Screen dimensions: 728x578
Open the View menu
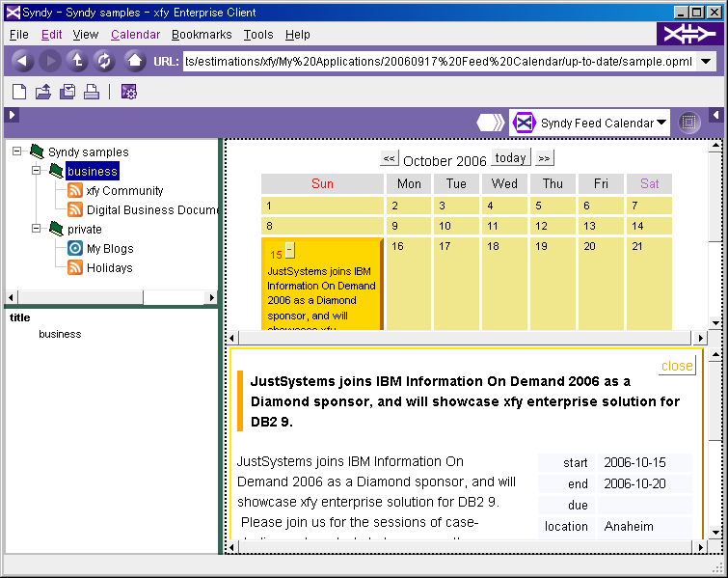click(x=86, y=35)
